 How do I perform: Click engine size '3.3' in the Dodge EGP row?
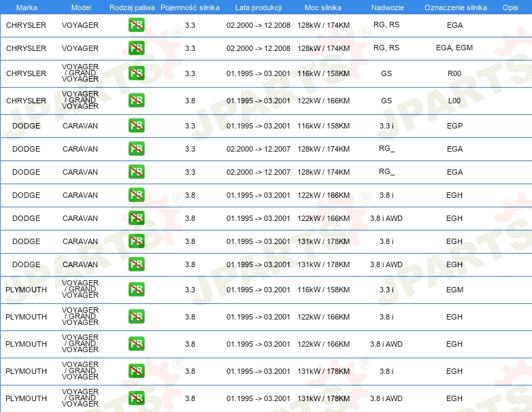click(x=190, y=126)
